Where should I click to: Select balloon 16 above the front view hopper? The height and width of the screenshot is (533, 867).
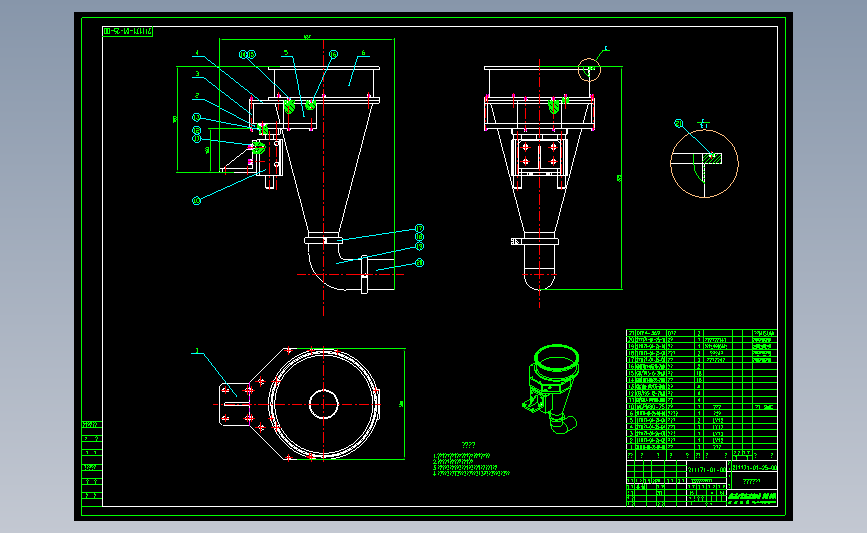333,54
